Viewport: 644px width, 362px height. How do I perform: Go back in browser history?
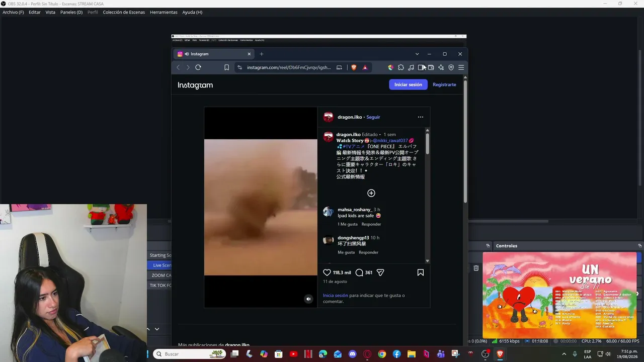[178, 67]
